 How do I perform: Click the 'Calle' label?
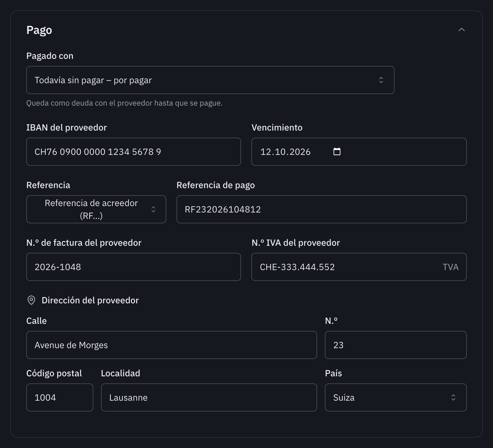(36, 321)
